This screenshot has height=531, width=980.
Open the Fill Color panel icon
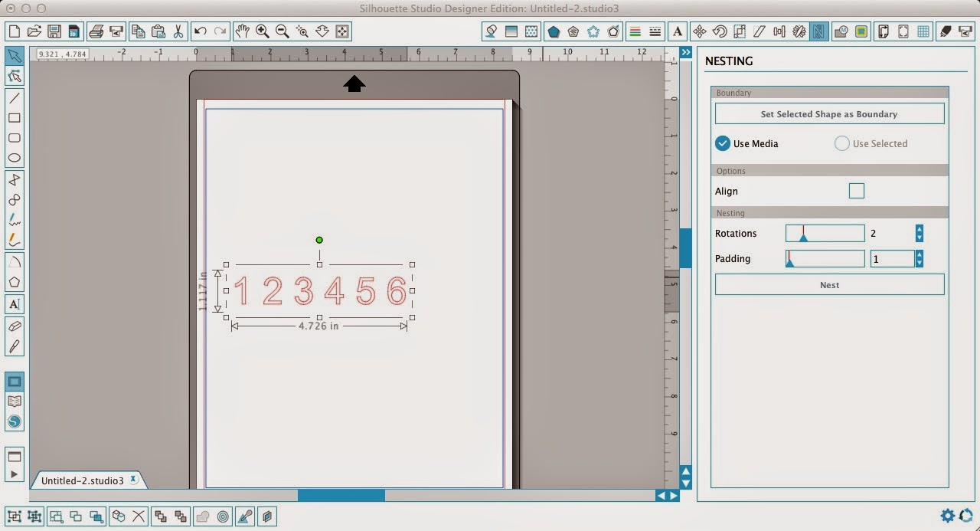(x=492, y=31)
